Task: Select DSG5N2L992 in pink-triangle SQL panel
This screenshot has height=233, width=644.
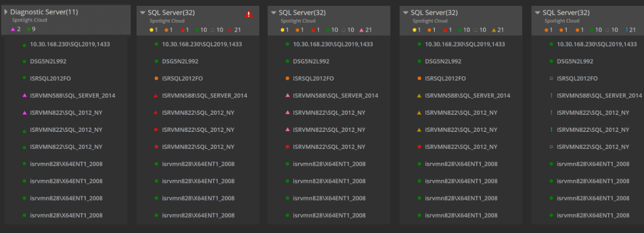Action: pos(311,61)
